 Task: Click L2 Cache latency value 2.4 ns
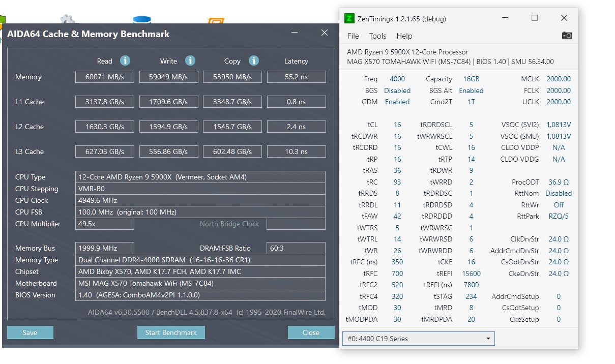click(x=296, y=127)
